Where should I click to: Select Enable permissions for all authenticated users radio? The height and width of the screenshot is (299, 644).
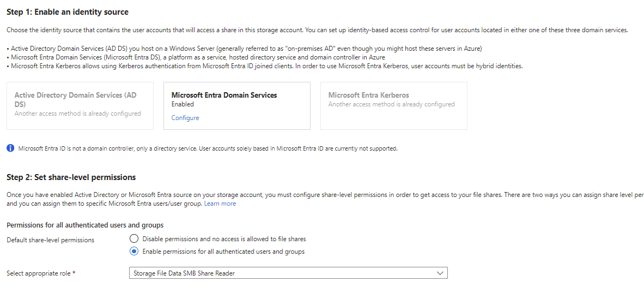134,252
